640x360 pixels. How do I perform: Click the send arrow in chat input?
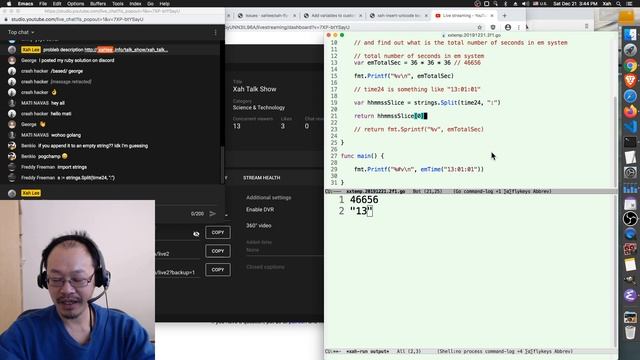212,213
